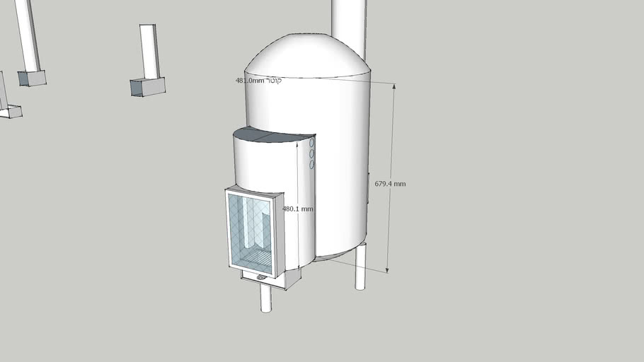This screenshot has width=644, height=362.
Task: Click the 679.4 mm dimension label
Action: click(x=390, y=184)
